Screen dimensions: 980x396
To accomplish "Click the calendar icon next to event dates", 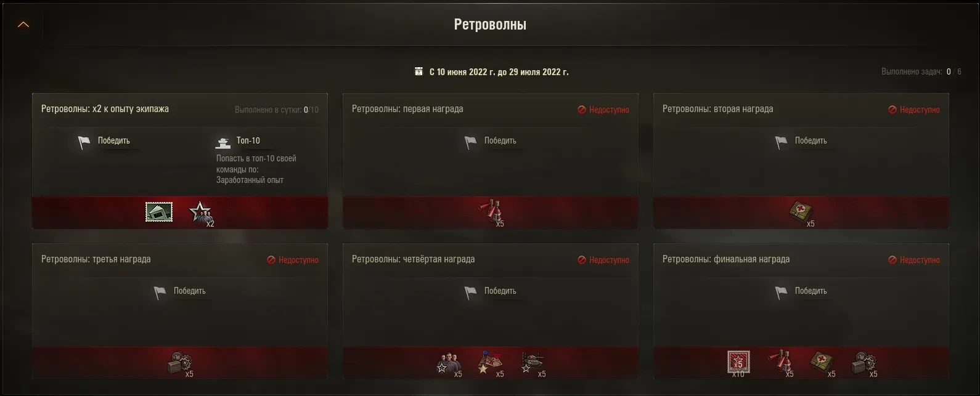I will click(x=419, y=71).
